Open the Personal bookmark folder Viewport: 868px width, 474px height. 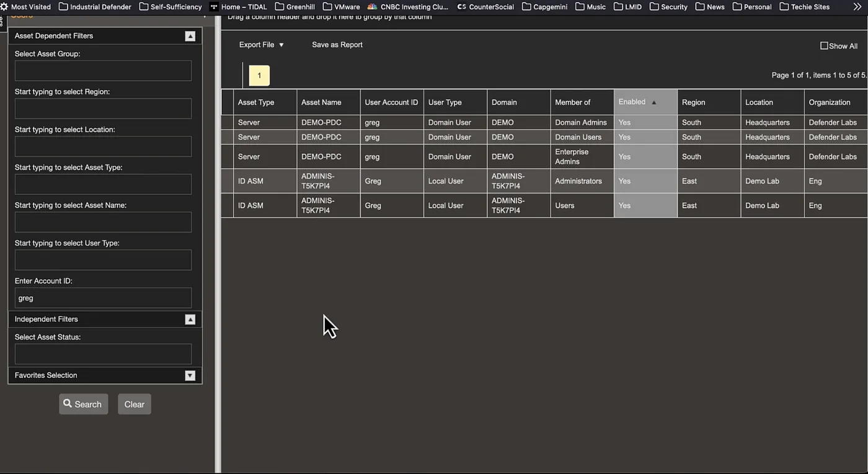752,7
